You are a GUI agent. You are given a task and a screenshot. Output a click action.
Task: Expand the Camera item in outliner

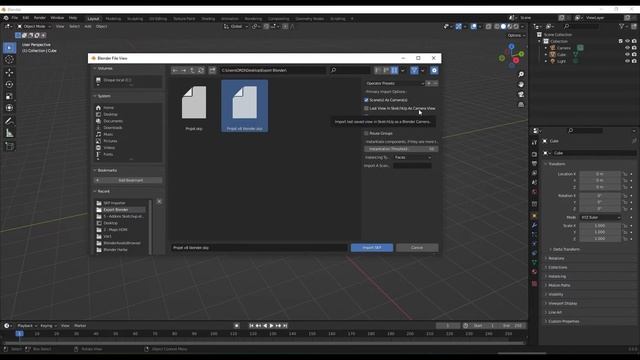point(546,48)
